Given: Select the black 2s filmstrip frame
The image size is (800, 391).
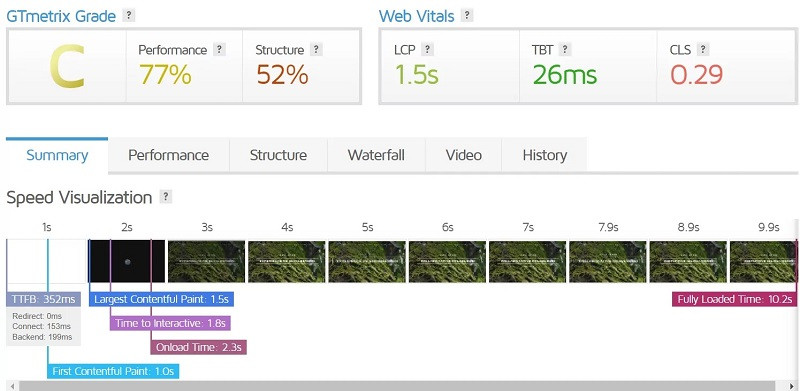Looking at the screenshot, I should coord(127,261).
